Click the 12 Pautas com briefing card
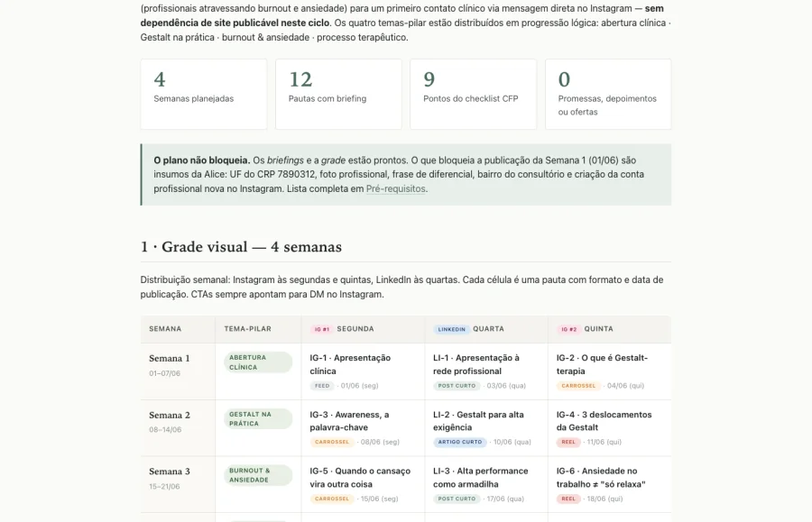 [338, 94]
